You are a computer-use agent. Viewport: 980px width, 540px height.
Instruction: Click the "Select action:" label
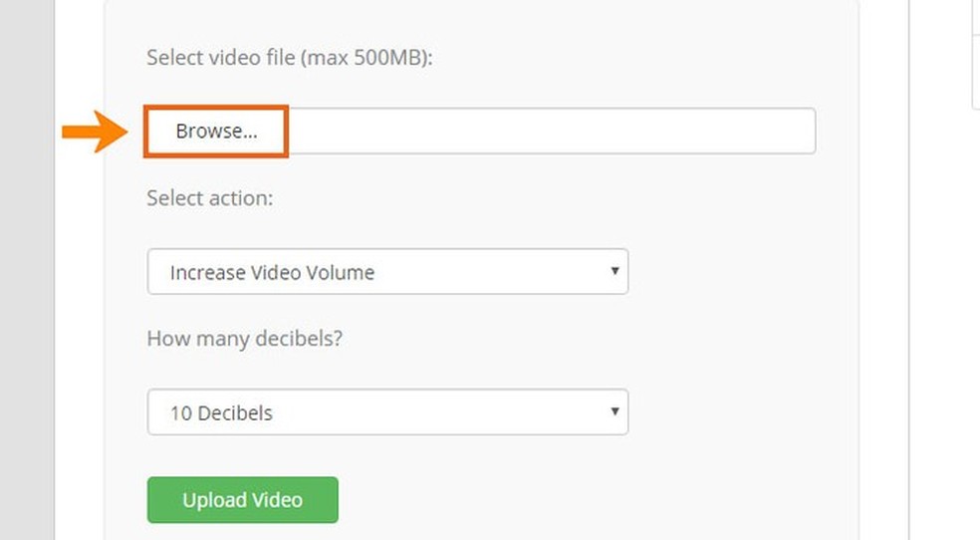pyautogui.click(x=209, y=198)
